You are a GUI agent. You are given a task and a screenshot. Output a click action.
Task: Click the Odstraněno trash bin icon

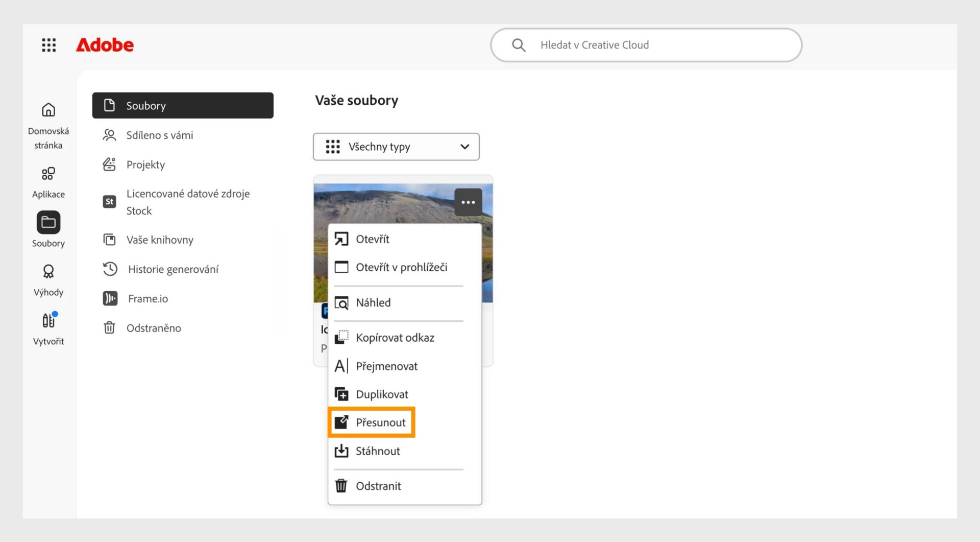(109, 327)
